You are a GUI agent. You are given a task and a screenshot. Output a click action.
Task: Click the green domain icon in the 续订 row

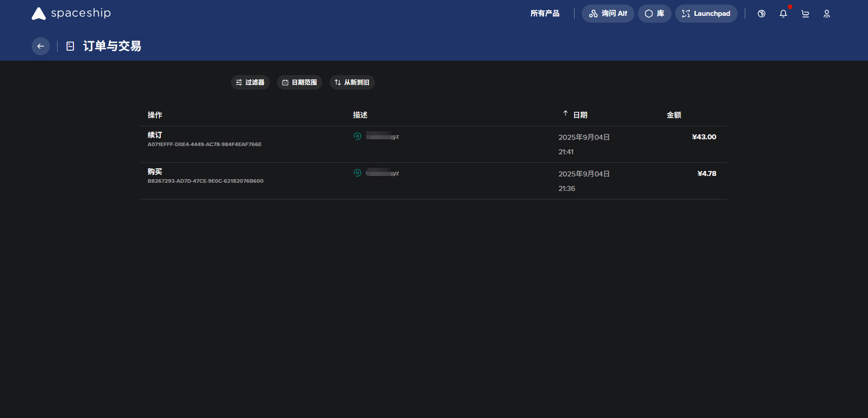pos(357,136)
